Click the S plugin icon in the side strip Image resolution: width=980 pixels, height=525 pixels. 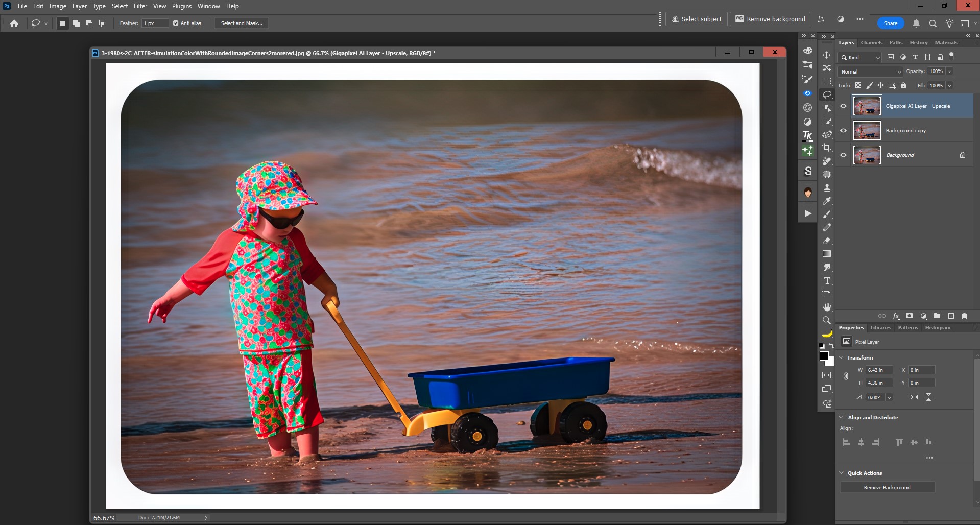click(x=808, y=171)
